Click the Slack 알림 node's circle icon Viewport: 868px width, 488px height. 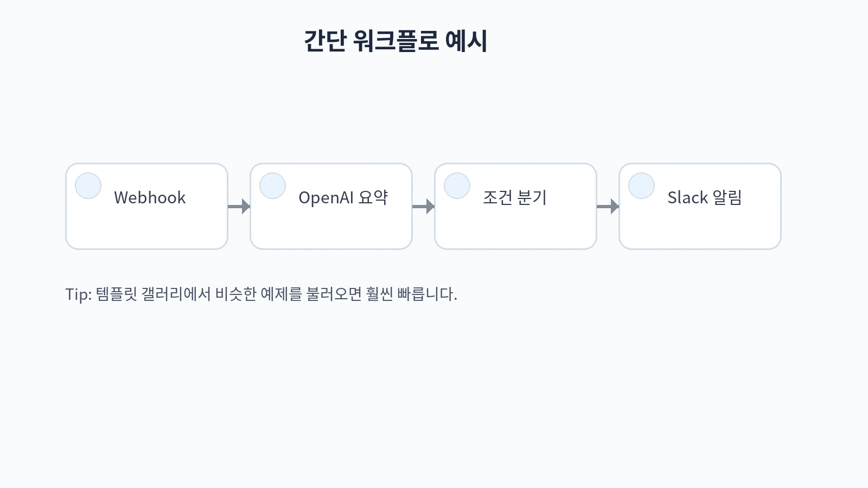641,186
